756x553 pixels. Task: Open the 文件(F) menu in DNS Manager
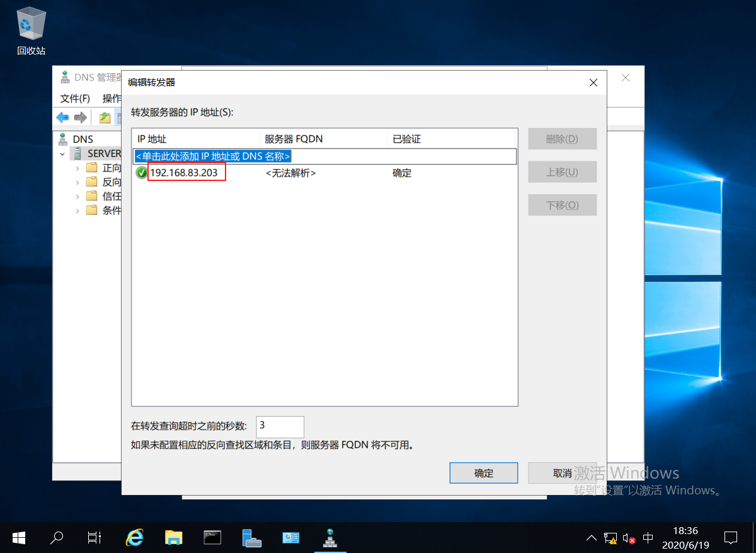point(75,98)
